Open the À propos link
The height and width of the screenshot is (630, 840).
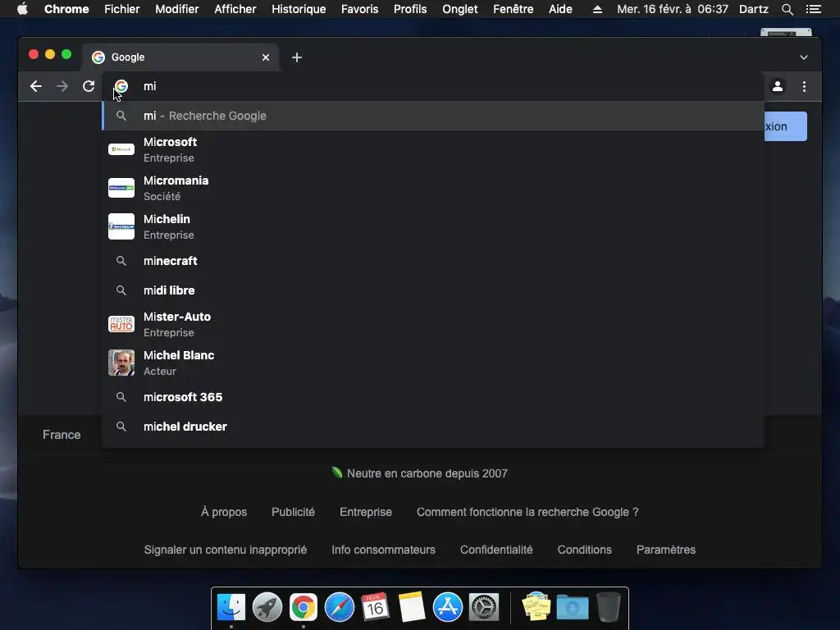coord(224,512)
